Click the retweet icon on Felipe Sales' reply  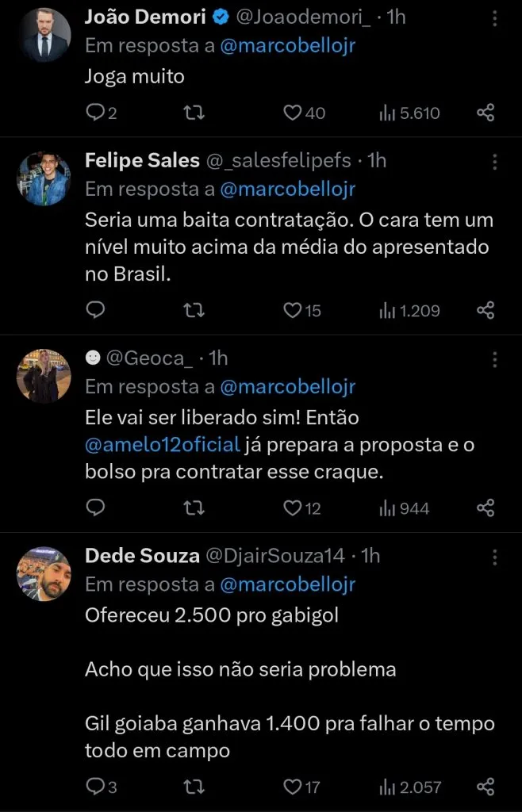point(193,311)
